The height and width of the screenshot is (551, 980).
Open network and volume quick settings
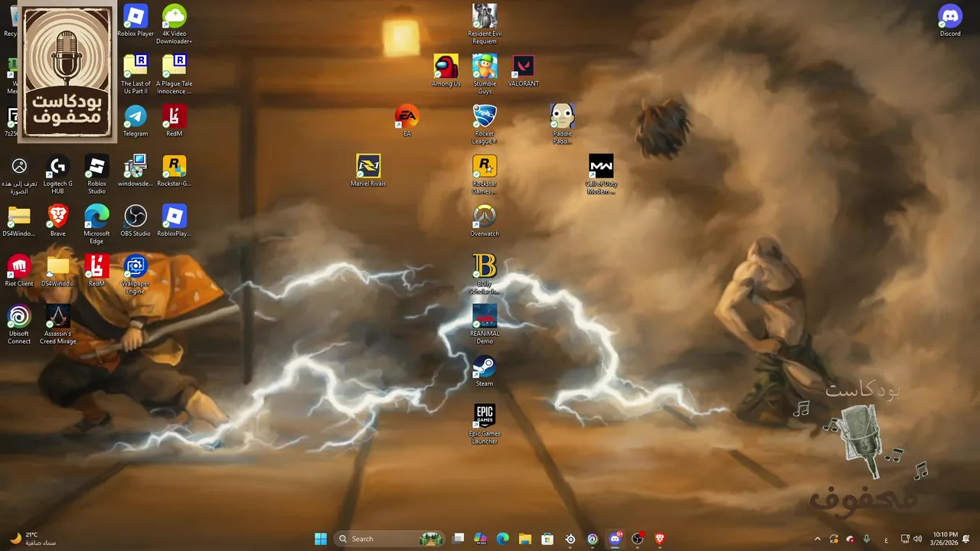(x=911, y=539)
